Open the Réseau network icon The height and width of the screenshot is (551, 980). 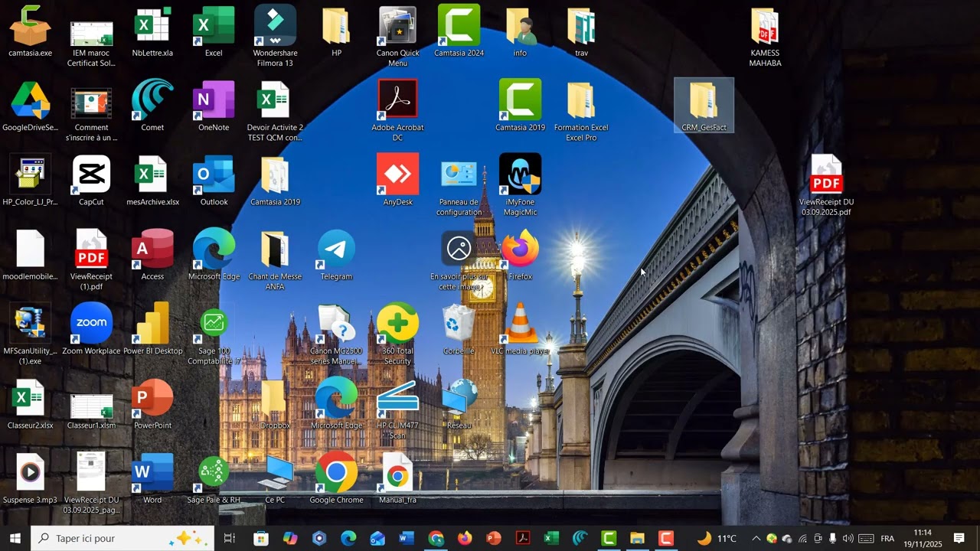coord(459,404)
